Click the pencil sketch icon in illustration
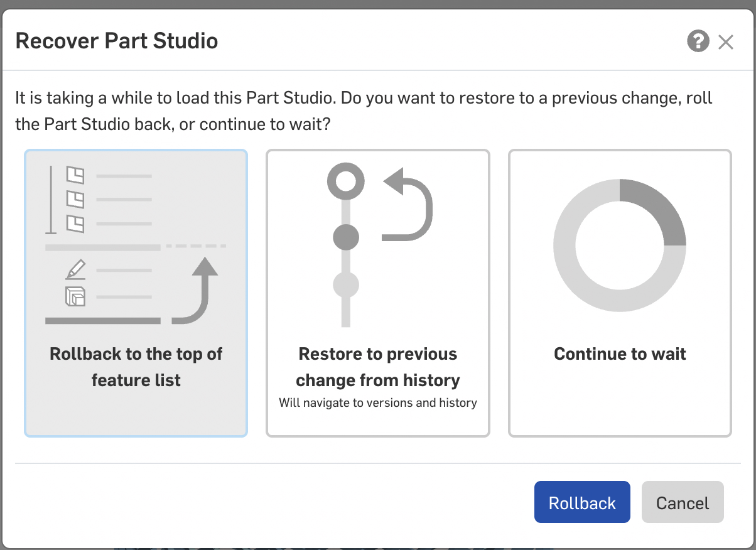This screenshot has height=550, width=756. [75, 270]
